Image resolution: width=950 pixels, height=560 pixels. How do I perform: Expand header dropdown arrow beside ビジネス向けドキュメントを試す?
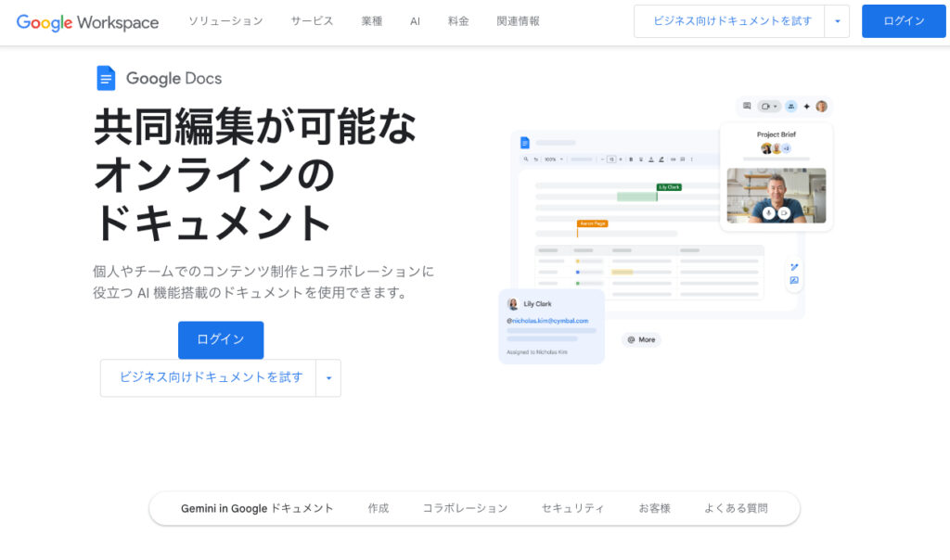(838, 21)
